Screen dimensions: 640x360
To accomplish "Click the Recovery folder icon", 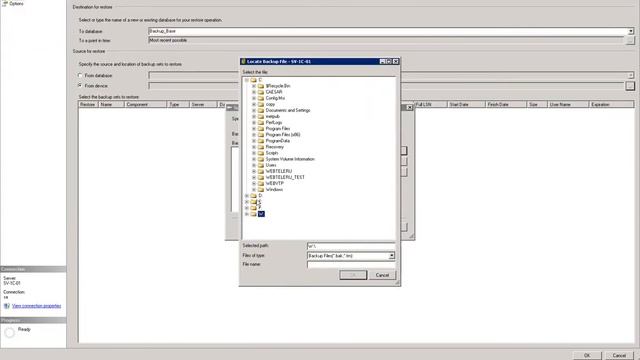I will pyautogui.click(x=261, y=147).
